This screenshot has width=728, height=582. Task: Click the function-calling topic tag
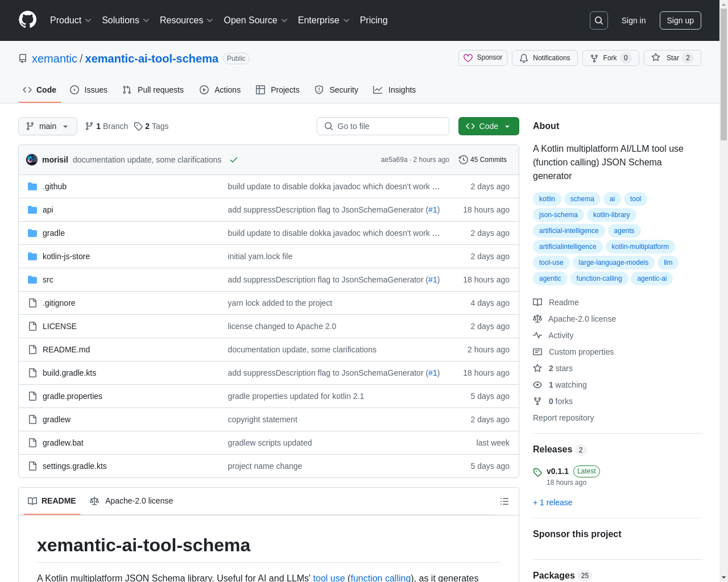[x=599, y=278]
